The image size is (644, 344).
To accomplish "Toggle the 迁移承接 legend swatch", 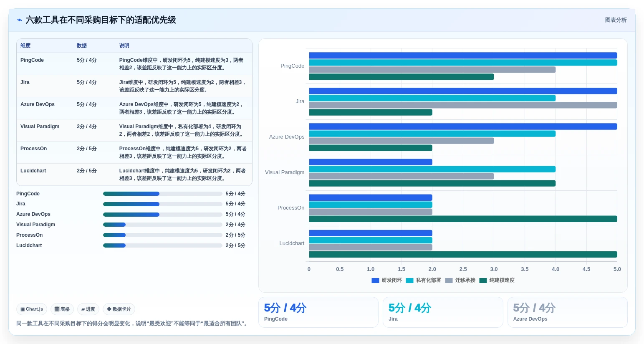I will [449, 281].
